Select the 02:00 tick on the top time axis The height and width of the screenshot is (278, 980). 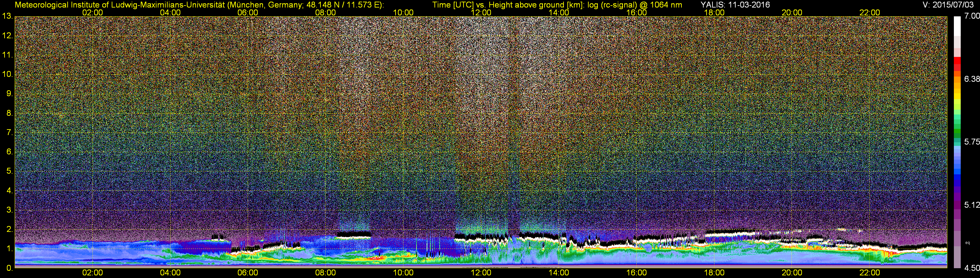(92, 12)
